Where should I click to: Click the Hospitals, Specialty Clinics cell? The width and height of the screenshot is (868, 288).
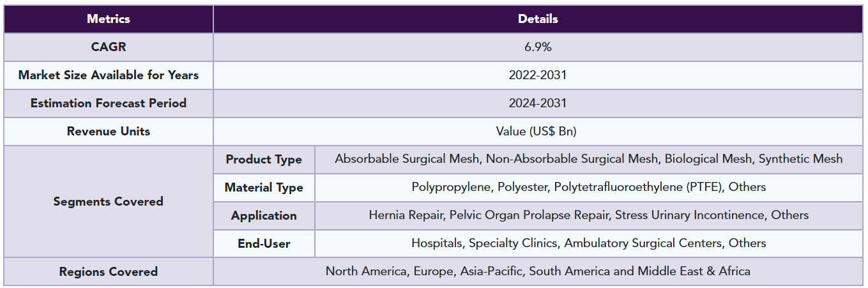point(589,243)
